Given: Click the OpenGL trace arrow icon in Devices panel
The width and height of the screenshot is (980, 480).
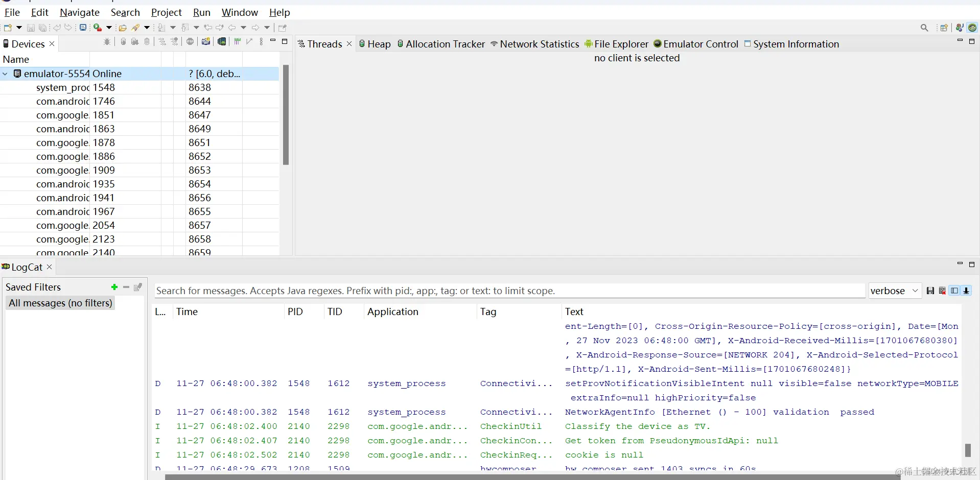Looking at the screenshot, I should (249, 42).
